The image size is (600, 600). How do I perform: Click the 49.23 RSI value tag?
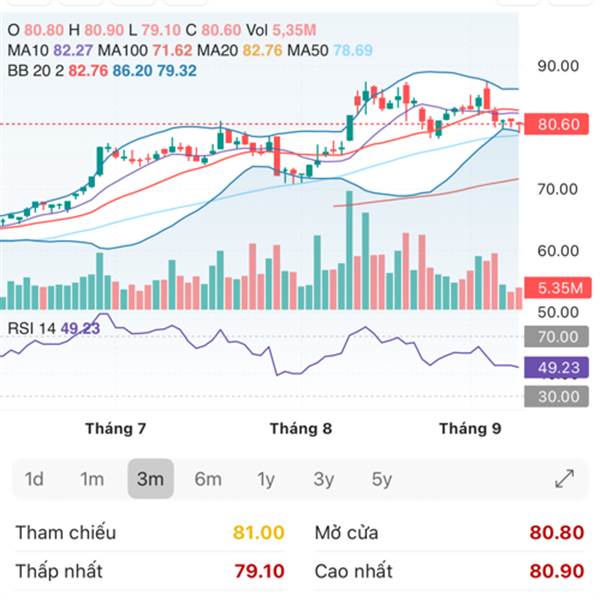coord(556,367)
